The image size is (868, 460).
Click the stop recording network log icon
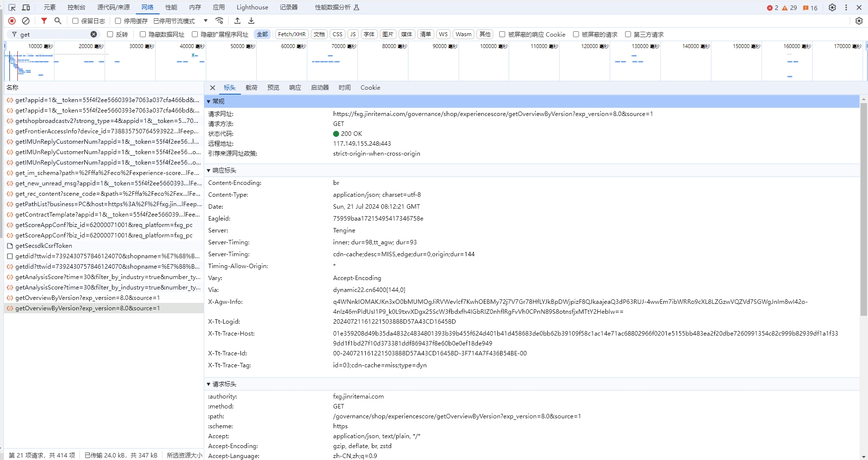pyautogui.click(x=12, y=21)
